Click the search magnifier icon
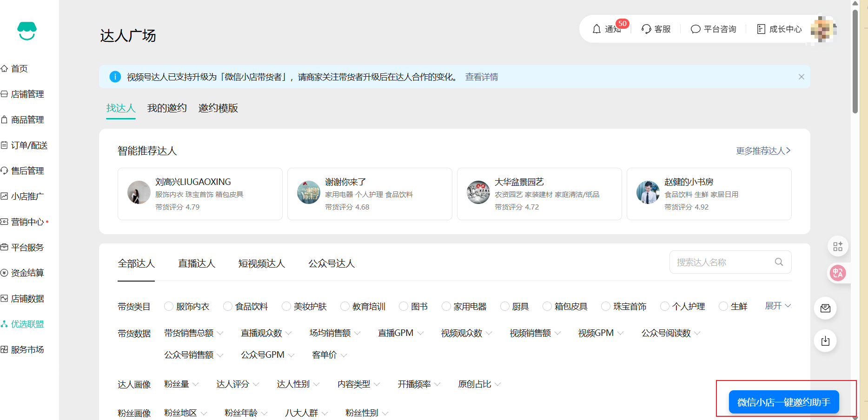868x420 pixels. click(779, 262)
